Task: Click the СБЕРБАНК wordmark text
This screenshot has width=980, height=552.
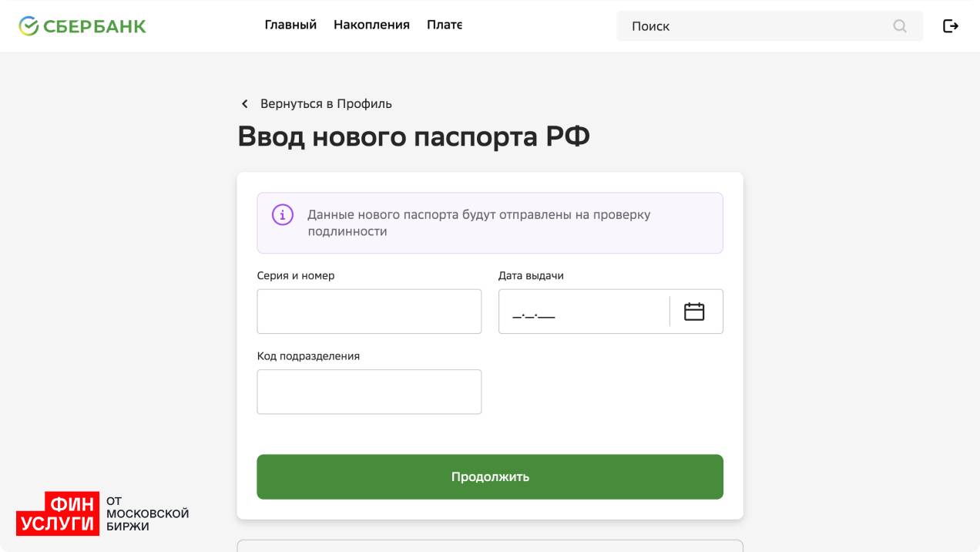Action: tap(95, 26)
